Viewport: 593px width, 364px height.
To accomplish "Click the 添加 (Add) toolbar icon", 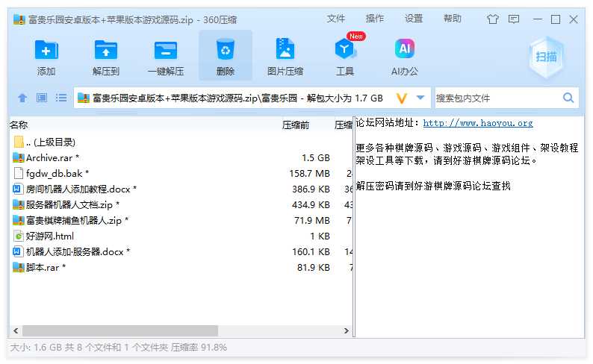I will tap(46, 50).
